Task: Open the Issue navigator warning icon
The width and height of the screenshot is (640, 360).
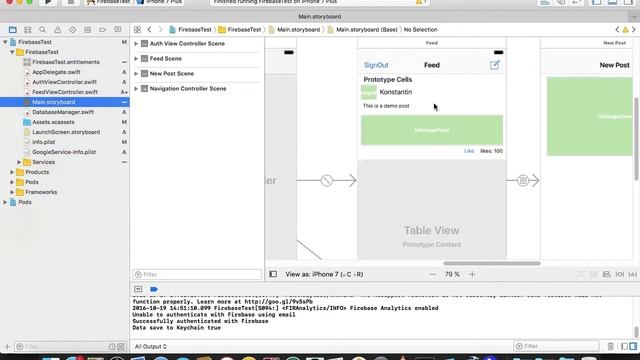Action: pyautogui.click(x=58, y=29)
